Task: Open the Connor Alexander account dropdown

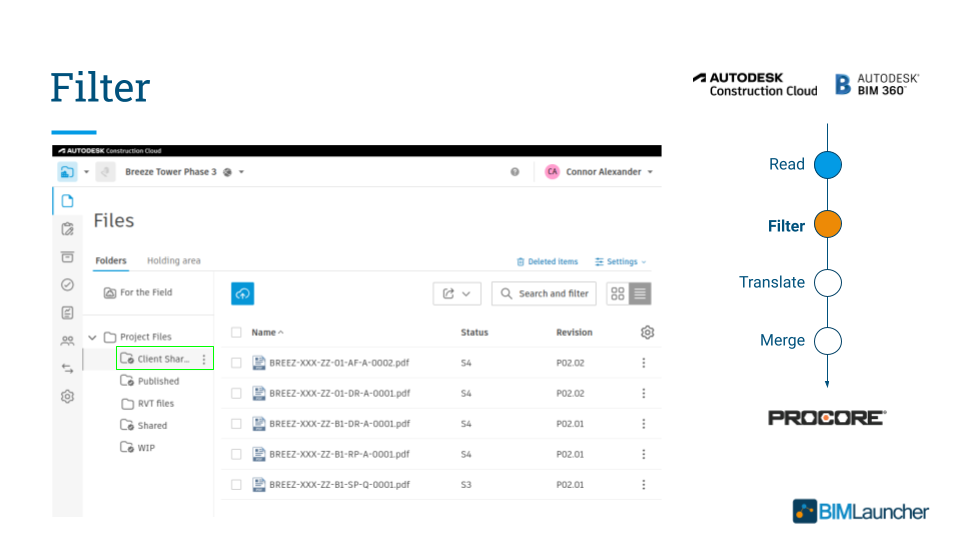Action: pos(650,172)
